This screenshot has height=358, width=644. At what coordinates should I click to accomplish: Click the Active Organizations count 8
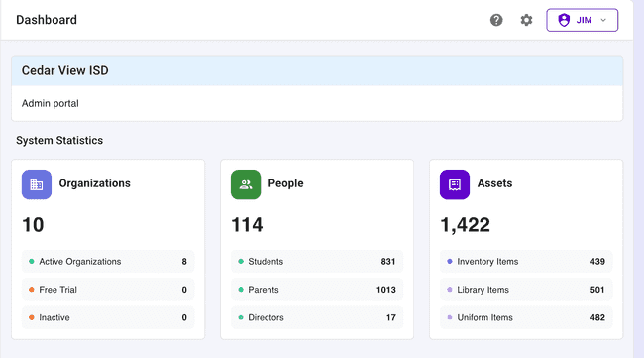coord(184,262)
